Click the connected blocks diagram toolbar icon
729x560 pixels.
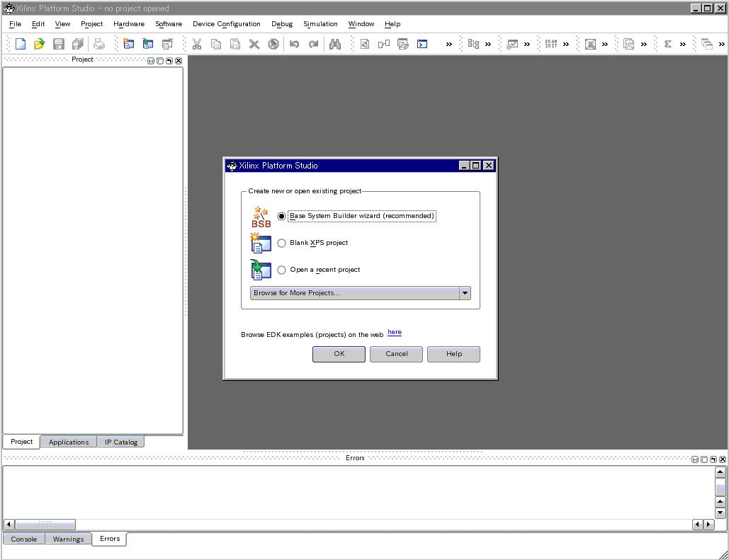[x=383, y=44]
